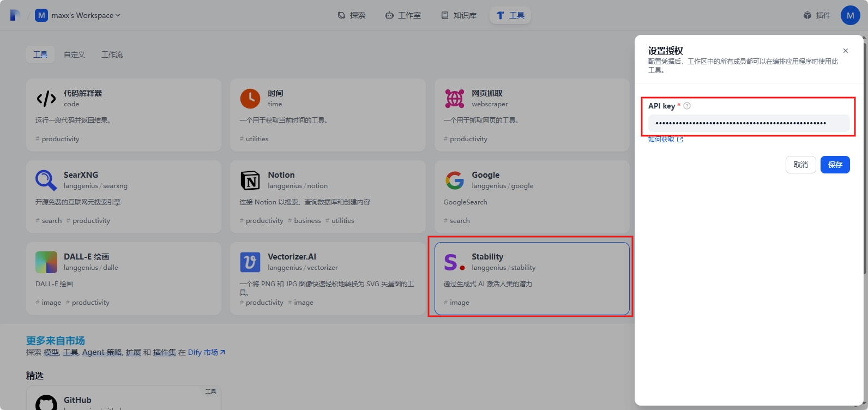Click the 网页抓取 webscraper icon
Image resolution: width=868 pixels, height=410 pixels.
pos(455,99)
